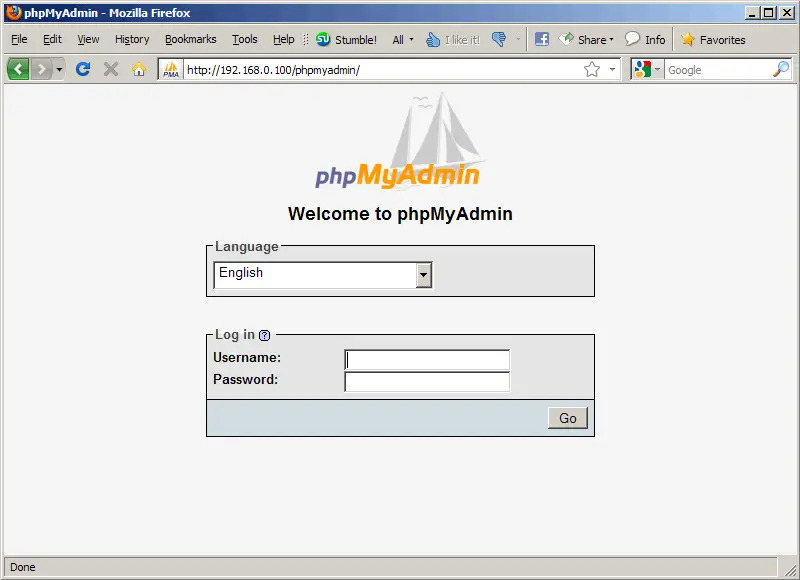Image resolution: width=800 pixels, height=580 pixels.
Task: Click the Stumble! toolbar button
Action: point(346,39)
